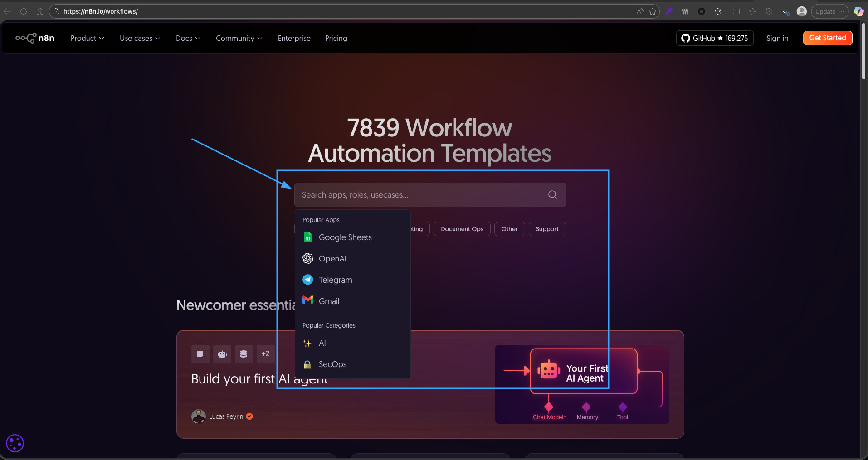Image resolution: width=868 pixels, height=460 pixels.
Task: Open the browser extensions puzzle icon
Action: click(718, 11)
